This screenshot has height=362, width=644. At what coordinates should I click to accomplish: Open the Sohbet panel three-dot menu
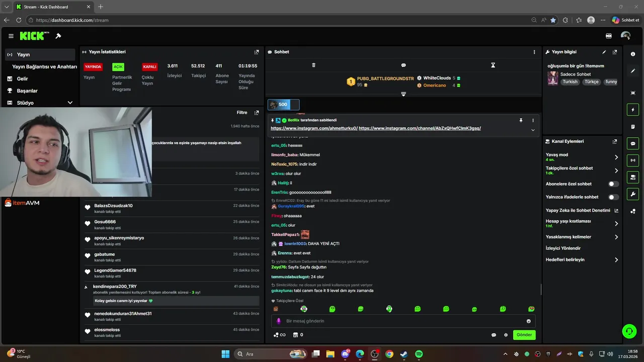click(x=534, y=52)
